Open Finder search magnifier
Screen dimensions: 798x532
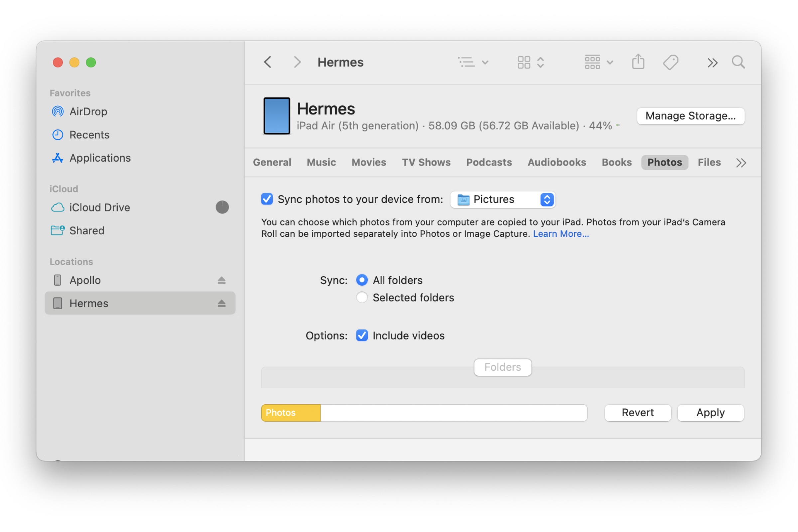point(738,62)
